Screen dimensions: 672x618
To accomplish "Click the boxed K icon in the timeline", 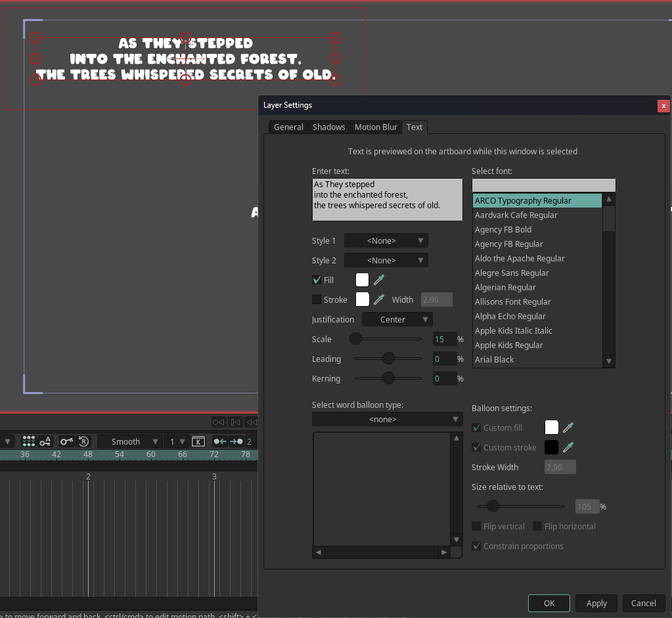I will click(198, 441).
